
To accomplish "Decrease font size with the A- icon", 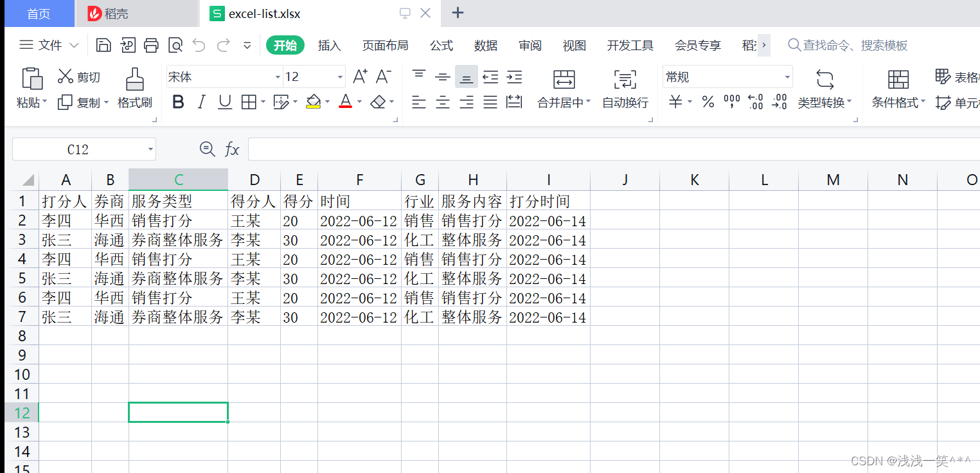I will [x=383, y=76].
